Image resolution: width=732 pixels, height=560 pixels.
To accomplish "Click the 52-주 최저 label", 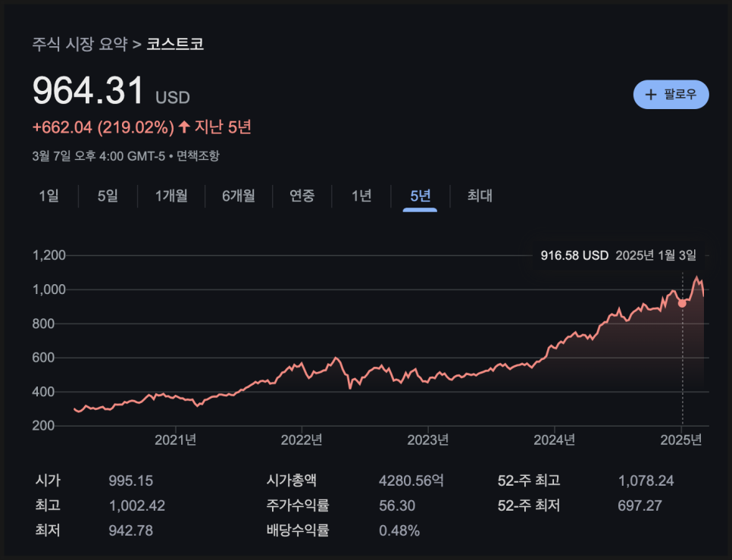I will [529, 505].
